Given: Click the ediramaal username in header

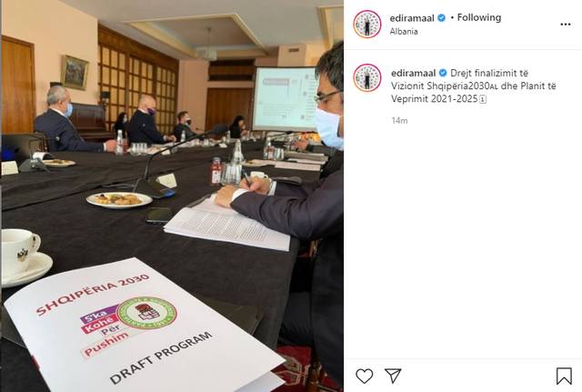Looking at the screenshot, I should pyautogui.click(x=412, y=18).
